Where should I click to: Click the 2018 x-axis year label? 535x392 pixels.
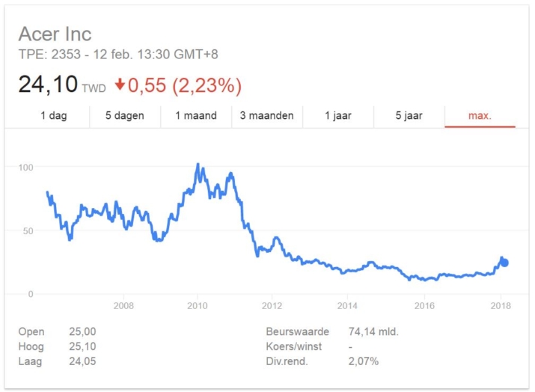pyautogui.click(x=501, y=306)
